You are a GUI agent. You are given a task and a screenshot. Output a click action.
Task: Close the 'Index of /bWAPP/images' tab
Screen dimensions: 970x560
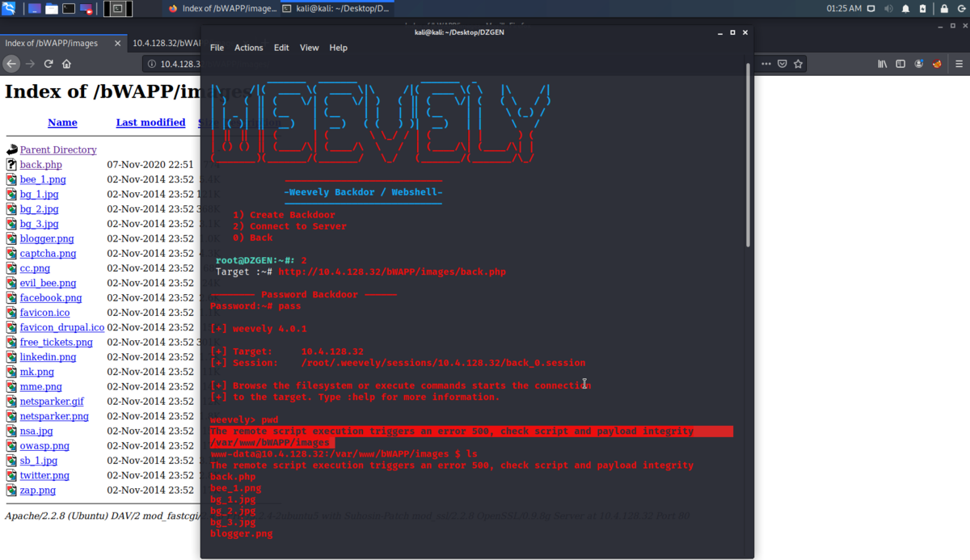point(116,43)
